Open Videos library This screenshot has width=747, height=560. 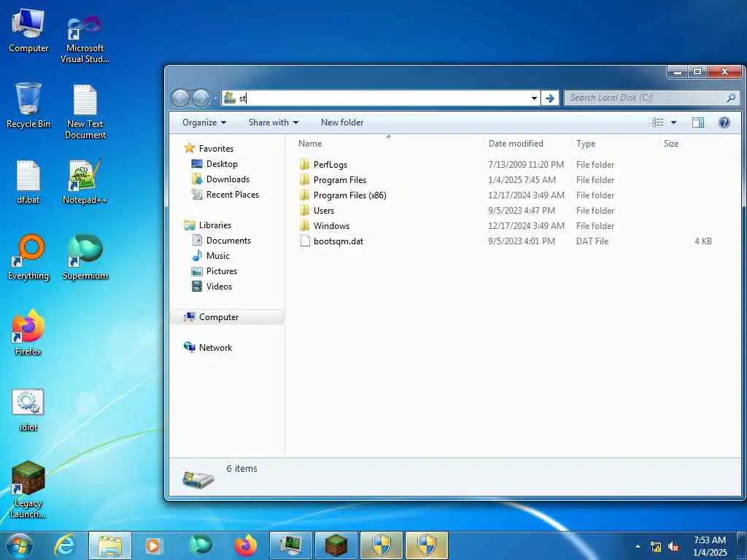pos(212,286)
